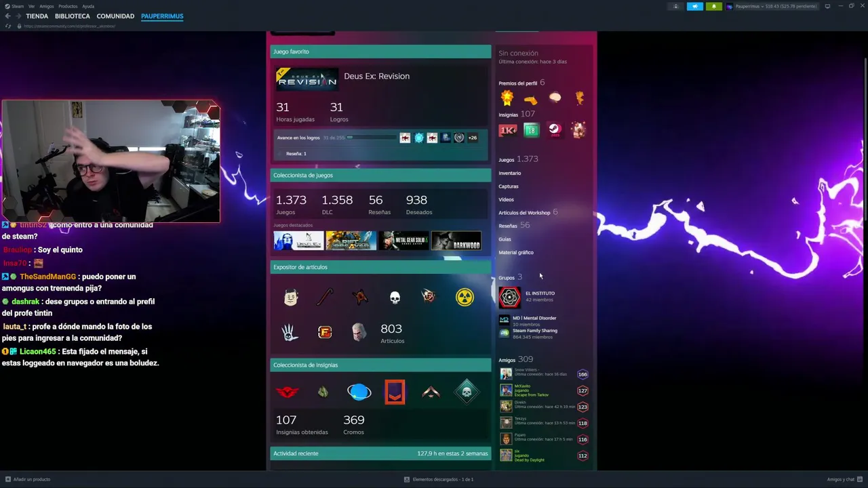
Task: Open the Deus Ex: Revision title link
Action: click(x=376, y=76)
